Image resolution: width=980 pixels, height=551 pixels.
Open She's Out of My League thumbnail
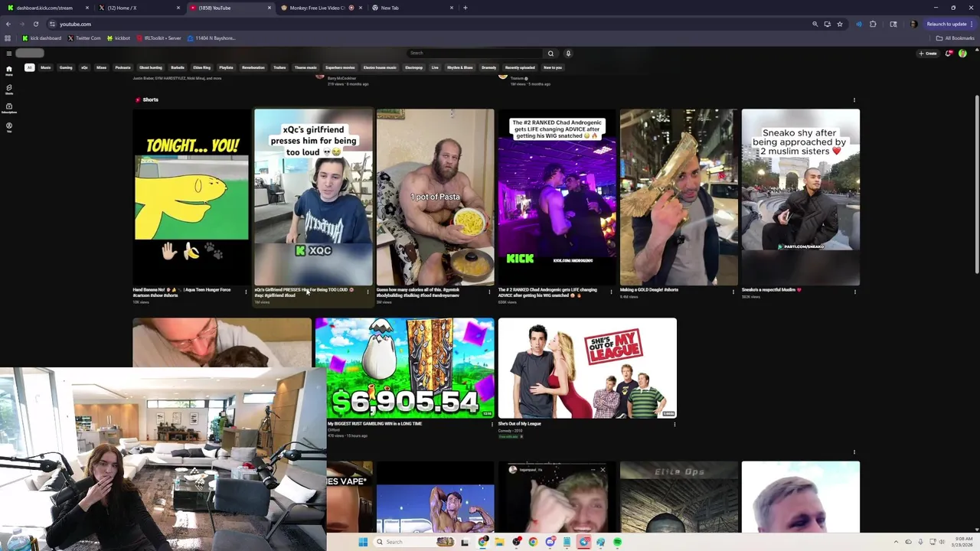[587, 368]
